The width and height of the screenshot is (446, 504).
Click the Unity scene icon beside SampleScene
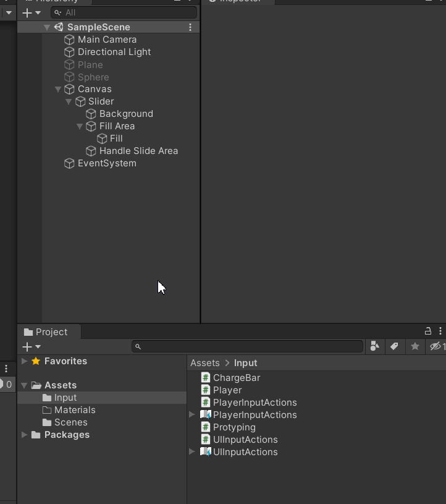(59, 27)
